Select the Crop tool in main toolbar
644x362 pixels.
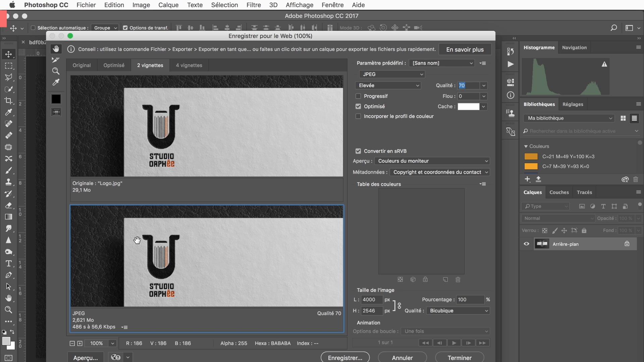(9, 101)
